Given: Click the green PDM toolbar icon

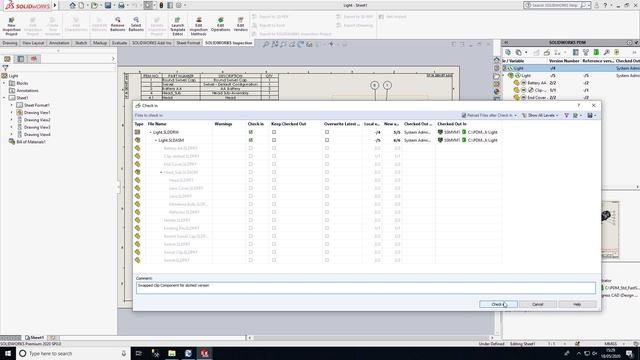Looking at the screenshot, I should 596,52.
